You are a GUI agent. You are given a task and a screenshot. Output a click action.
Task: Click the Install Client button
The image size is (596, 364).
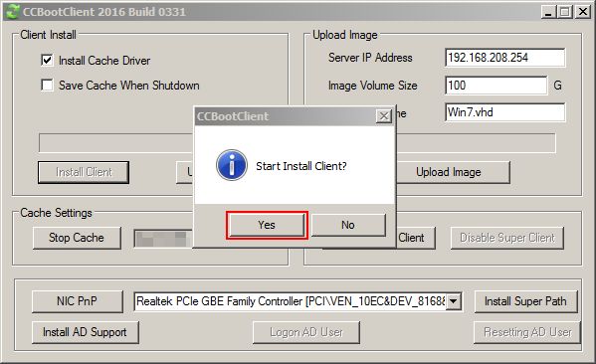coord(84,172)
